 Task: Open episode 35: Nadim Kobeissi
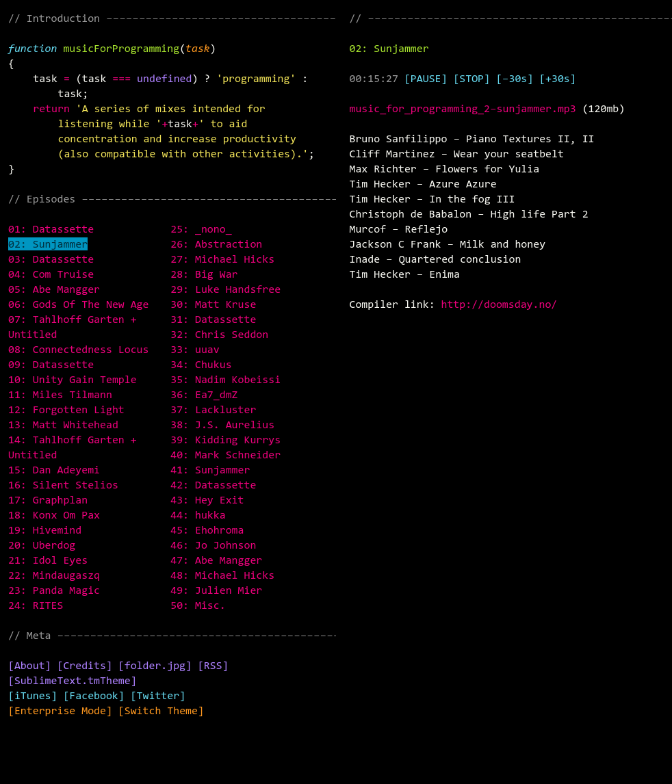[x=226, y=380]
